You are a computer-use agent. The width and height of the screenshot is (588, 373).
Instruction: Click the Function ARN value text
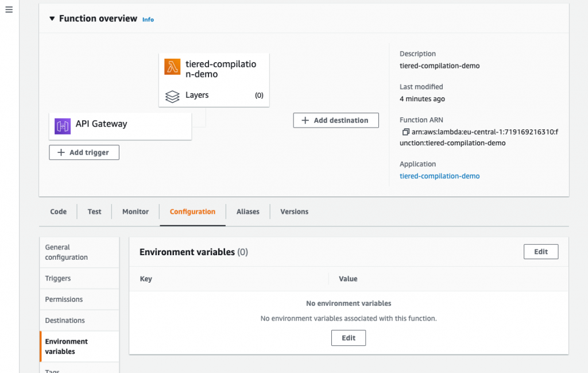(479, 137)
